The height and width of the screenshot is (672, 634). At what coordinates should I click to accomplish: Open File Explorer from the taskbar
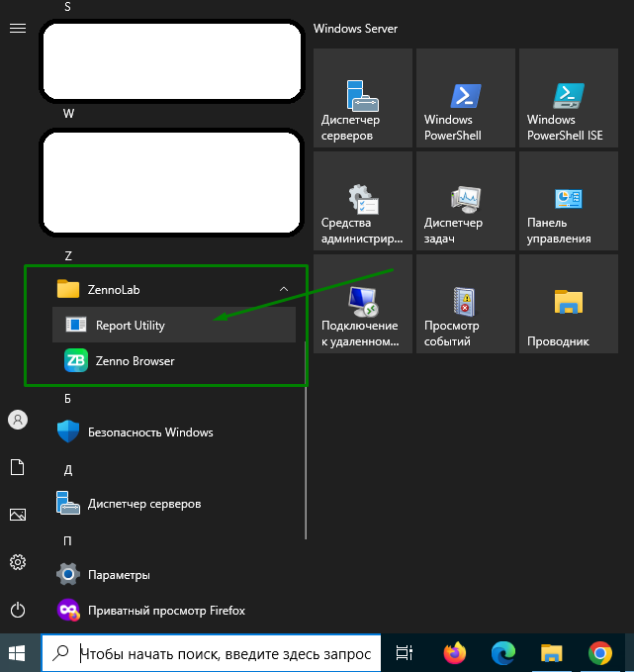tap(551, 653)
